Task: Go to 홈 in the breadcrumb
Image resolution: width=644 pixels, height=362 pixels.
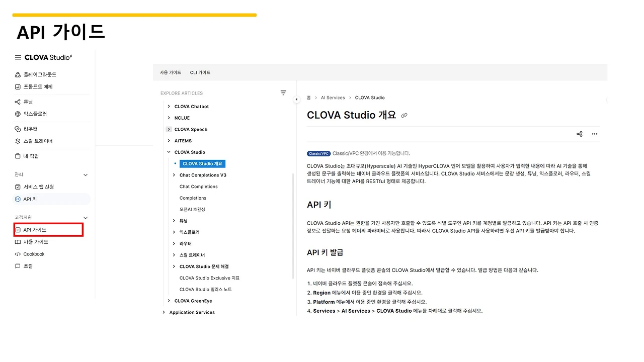Action: [x=309, y=98]
